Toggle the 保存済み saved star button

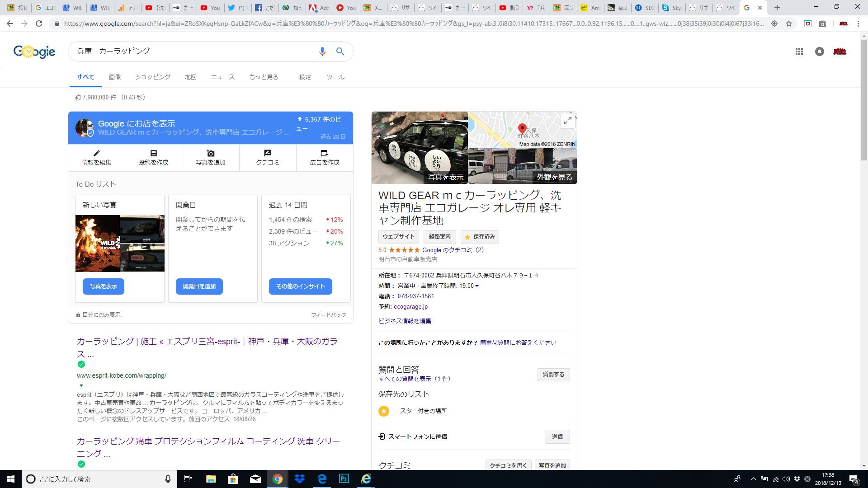coord(480,237)
